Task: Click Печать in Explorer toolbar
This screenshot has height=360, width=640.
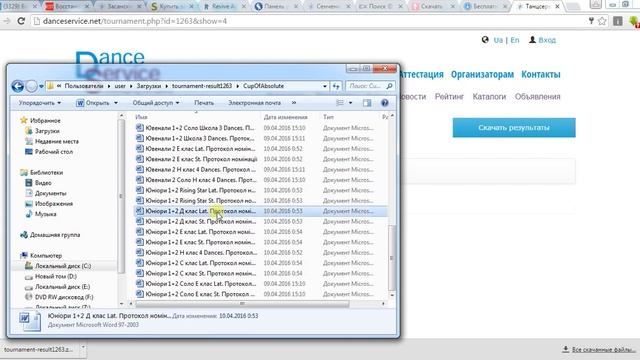Action: coord(204,103)
